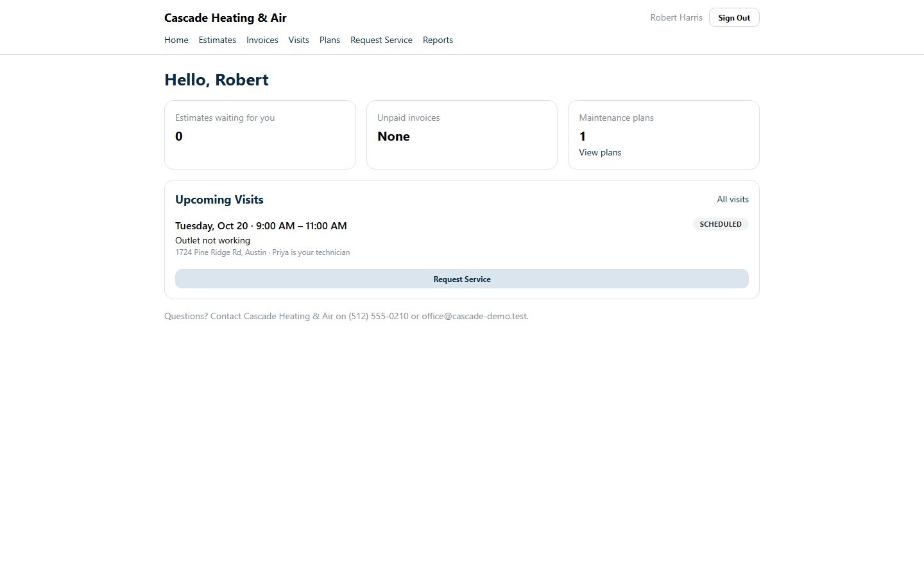Click the Robert Harris user name
Screen dimensions: 924x578
click(x=676, y=18)
